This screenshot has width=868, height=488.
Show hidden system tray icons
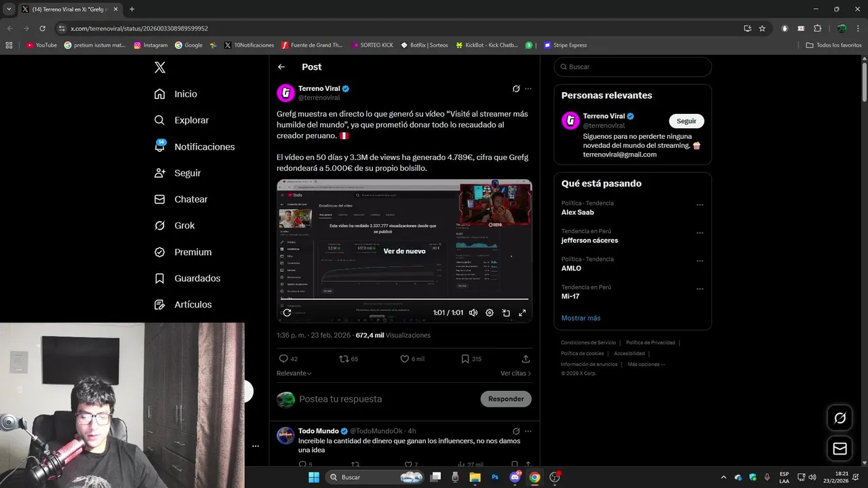[x=723, y=477]
